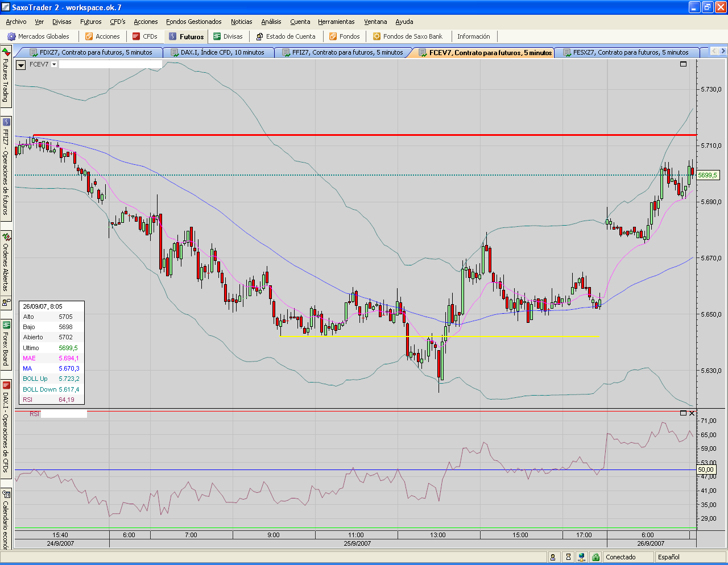Close the RSI indicator pane
The image size is (728, 565).
[692, 413]
